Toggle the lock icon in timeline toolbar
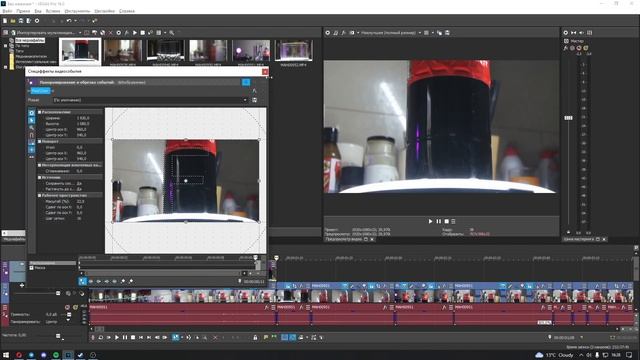 click(x=256, y=338)
